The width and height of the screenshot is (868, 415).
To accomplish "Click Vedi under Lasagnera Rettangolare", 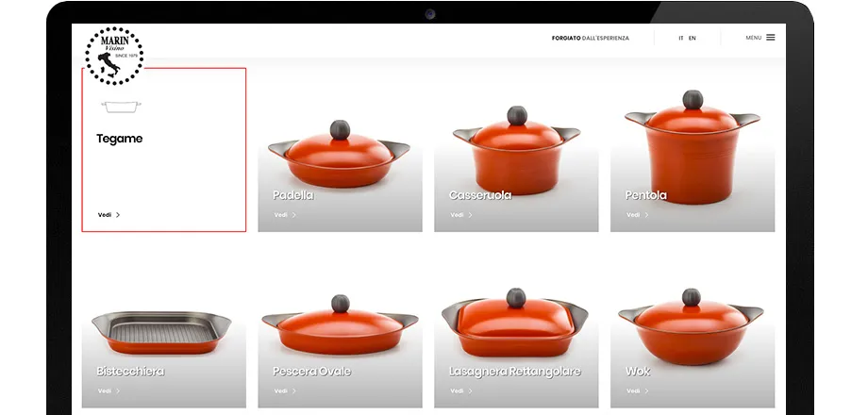I will coord(457,390).
